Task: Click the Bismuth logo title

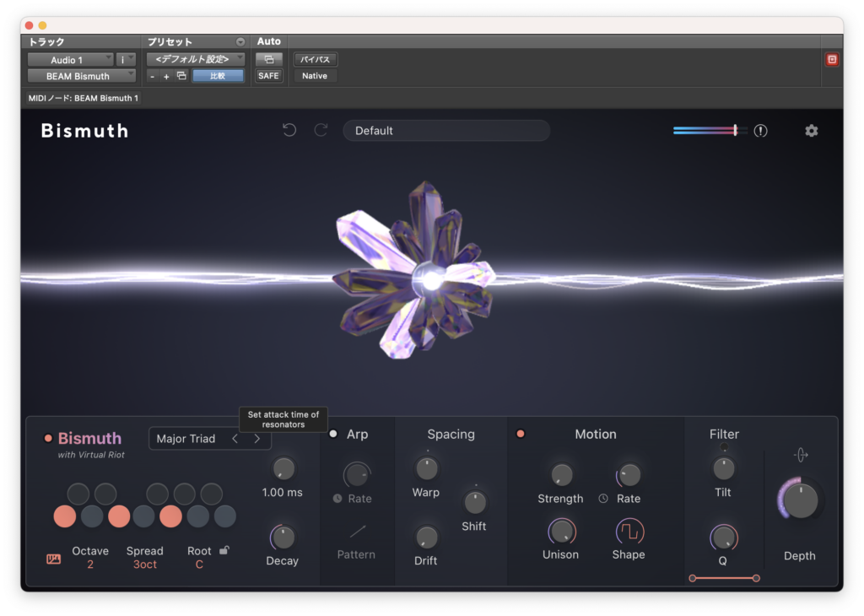Action: coord(85,131)
